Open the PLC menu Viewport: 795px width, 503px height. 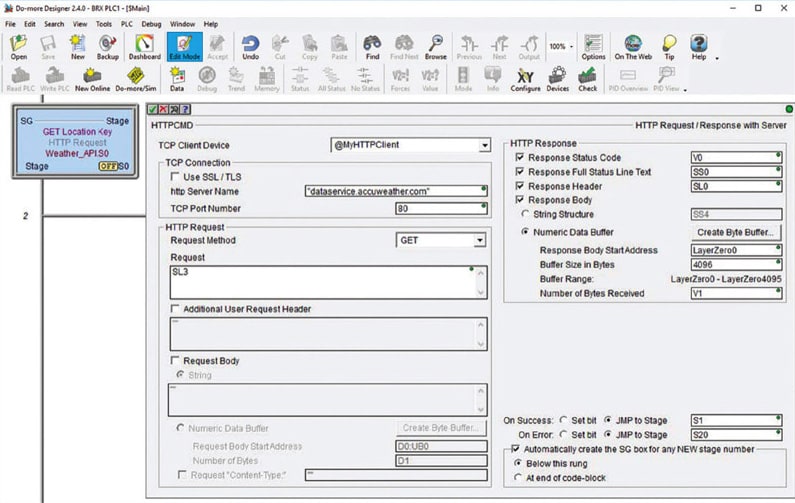point(126,24)
